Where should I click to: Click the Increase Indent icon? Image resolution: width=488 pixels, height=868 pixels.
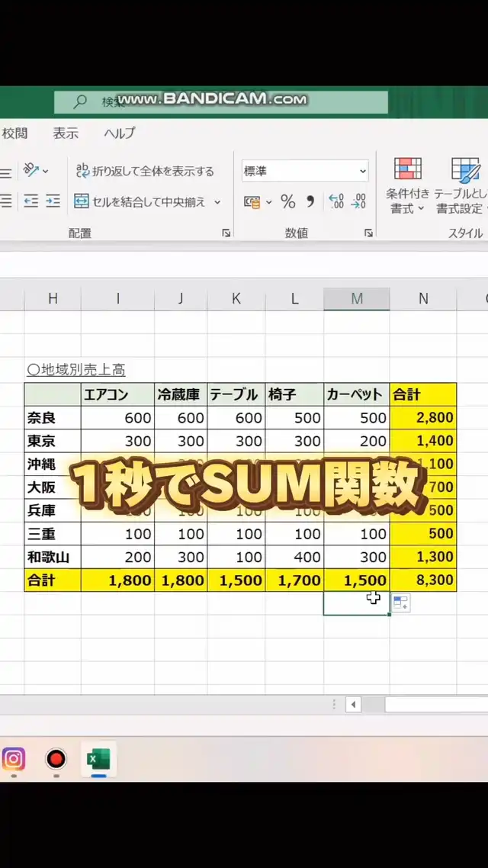click(53, 201)
